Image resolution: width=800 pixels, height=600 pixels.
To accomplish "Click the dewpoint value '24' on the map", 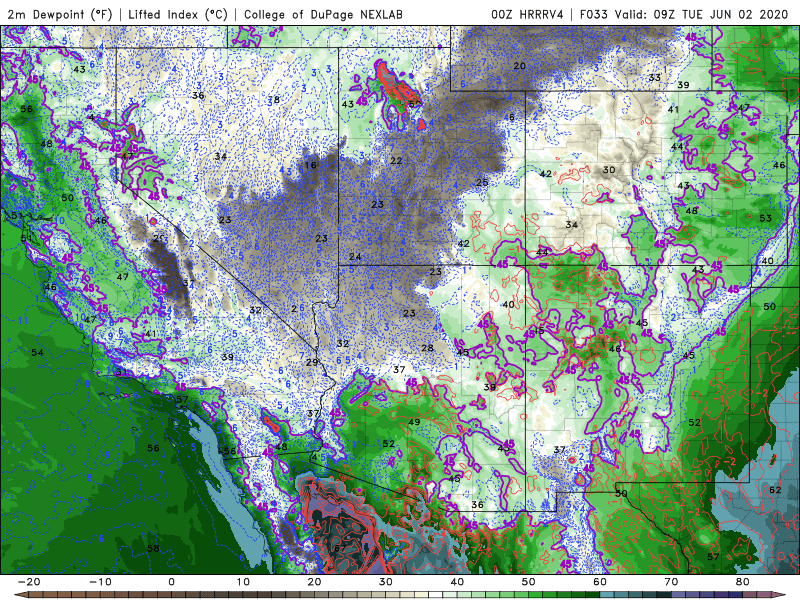I will 355,257.
